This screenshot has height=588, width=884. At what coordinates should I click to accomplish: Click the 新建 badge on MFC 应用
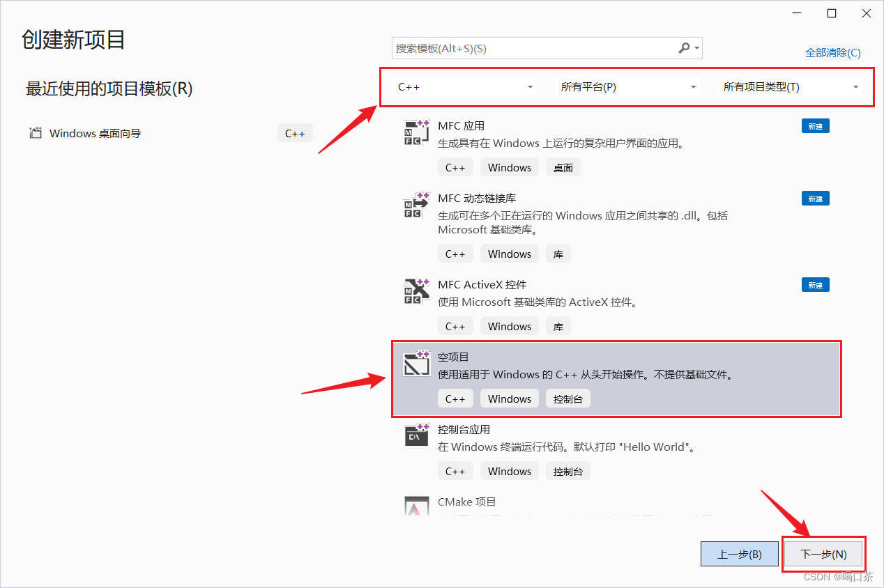(816, 126)
